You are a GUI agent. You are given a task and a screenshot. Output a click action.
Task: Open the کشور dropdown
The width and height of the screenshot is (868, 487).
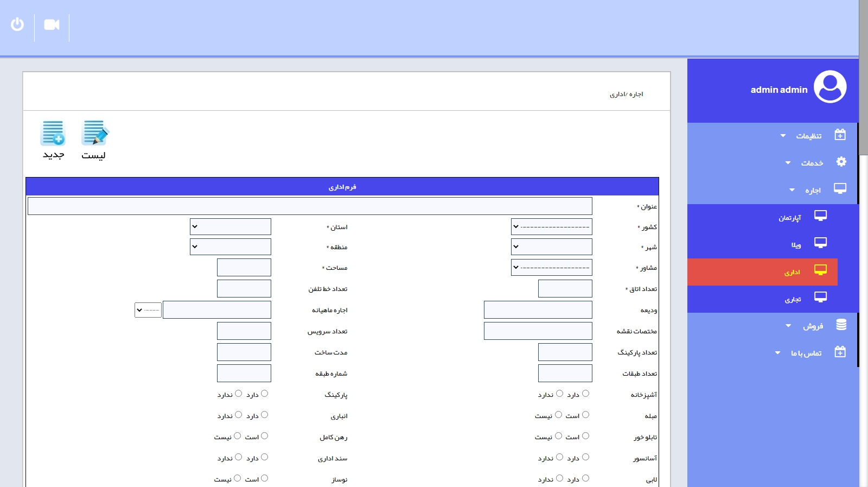551,227
